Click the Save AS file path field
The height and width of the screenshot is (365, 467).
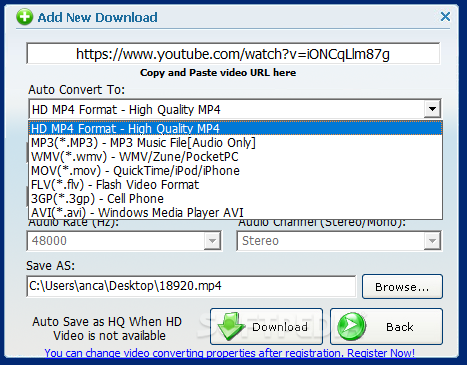[x=191, y=286]
